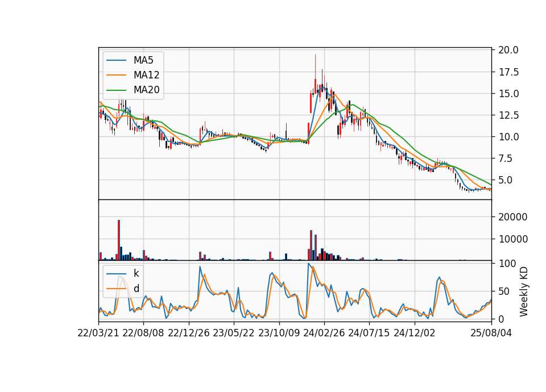
Task: Click the 25/08/04 date axis label
Action: click(491, 333)
